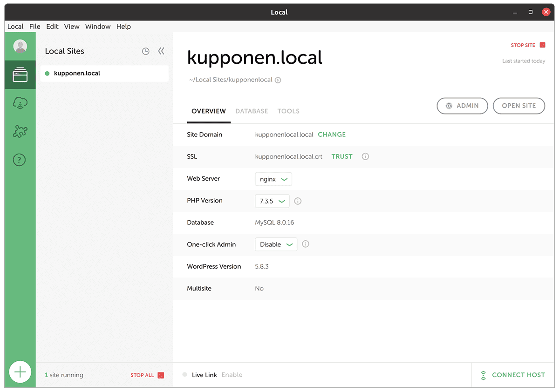The height and width of the screenshot is (392, 559).
Task: Open the PHP Version 7.3.5 dropdown
Action: point(272,201)
